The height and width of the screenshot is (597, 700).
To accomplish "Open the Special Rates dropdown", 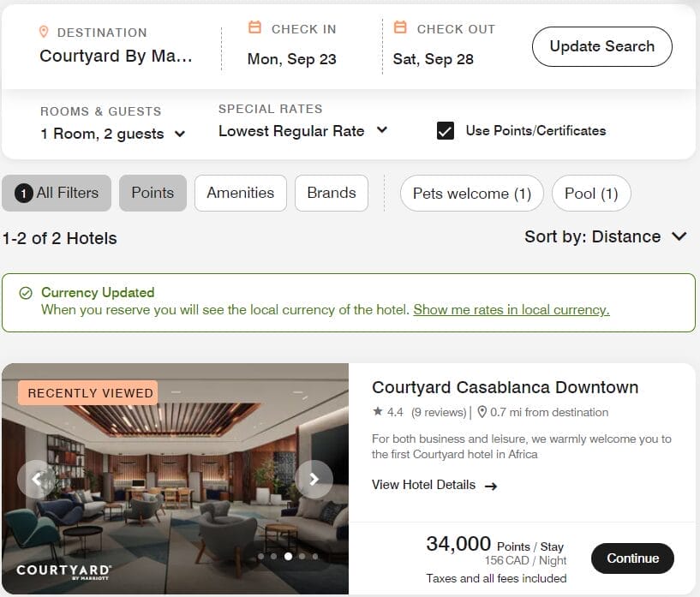I will 302,131.
